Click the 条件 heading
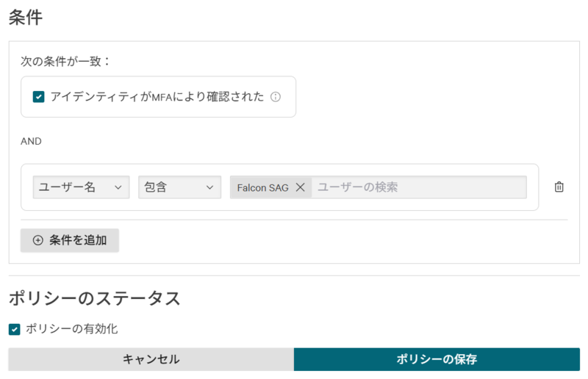This screenshot has height=379, width=588. 26,18
